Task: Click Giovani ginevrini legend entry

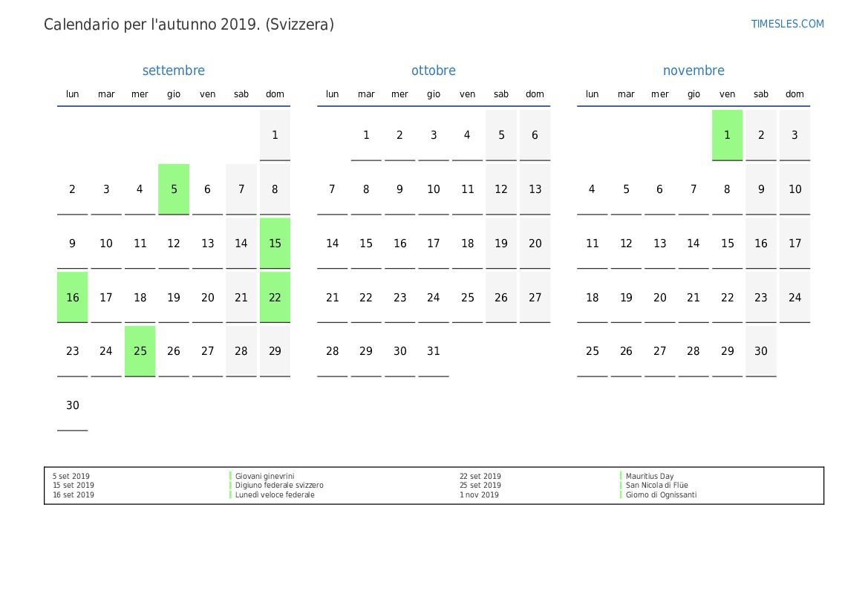Action: pos(264,476)
